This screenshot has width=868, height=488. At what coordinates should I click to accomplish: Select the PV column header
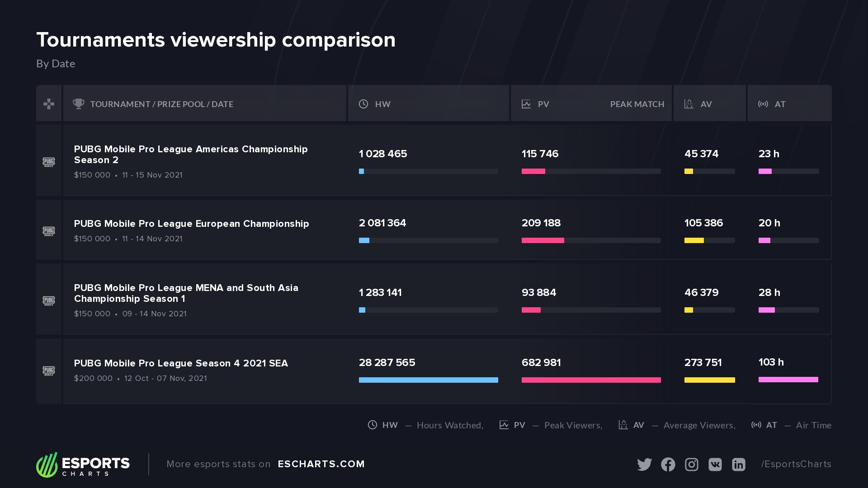[x=543, y=104]
